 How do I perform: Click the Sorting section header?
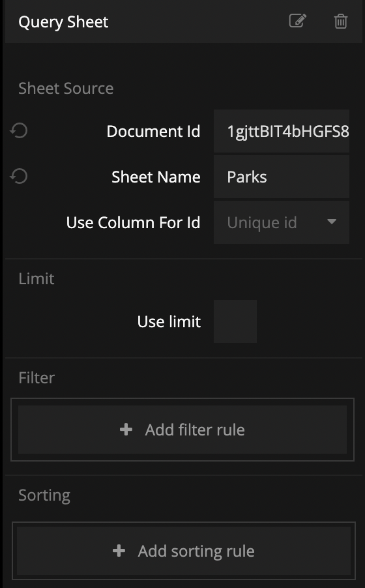pyautogui.click(x=44, y=495)
